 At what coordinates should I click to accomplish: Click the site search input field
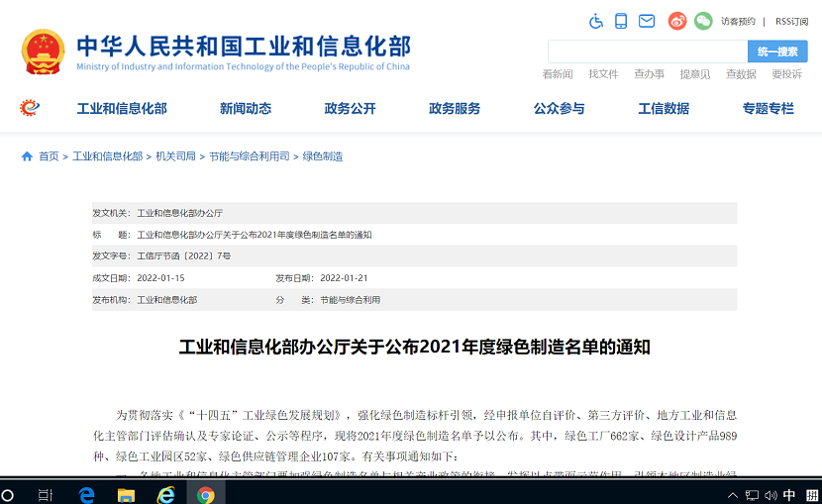point(648,51)
